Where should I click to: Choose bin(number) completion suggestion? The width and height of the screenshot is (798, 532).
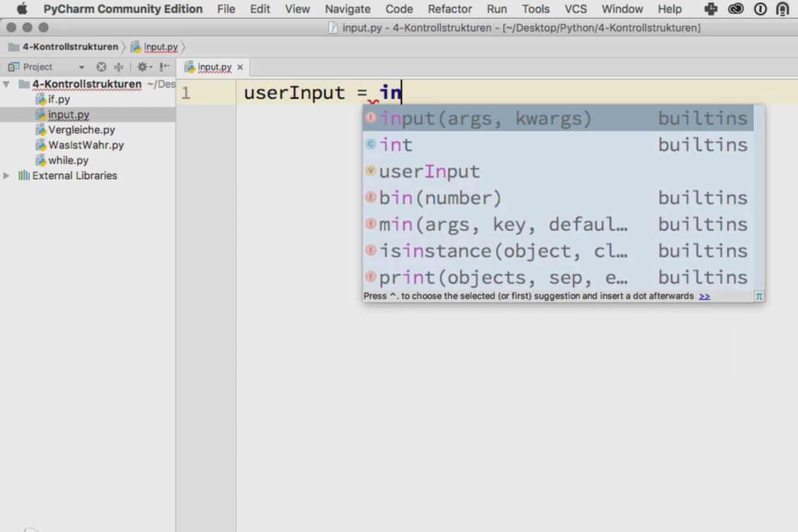tap(558, 198)
